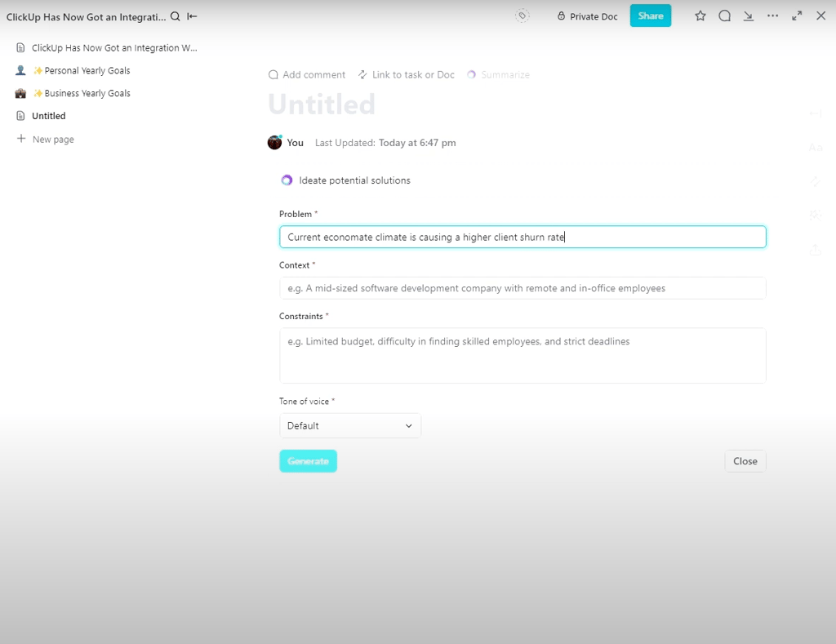Screen dimensions: 836x644
Task: Click the Generate button
Action: [308, 461]
